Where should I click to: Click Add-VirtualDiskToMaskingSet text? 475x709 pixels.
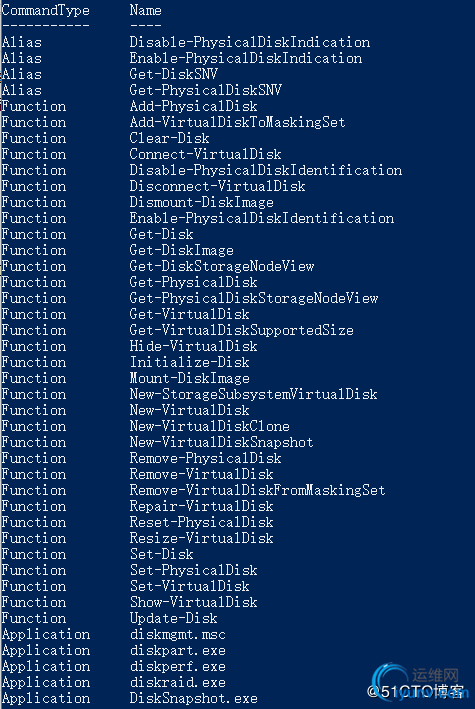(238, 122)
